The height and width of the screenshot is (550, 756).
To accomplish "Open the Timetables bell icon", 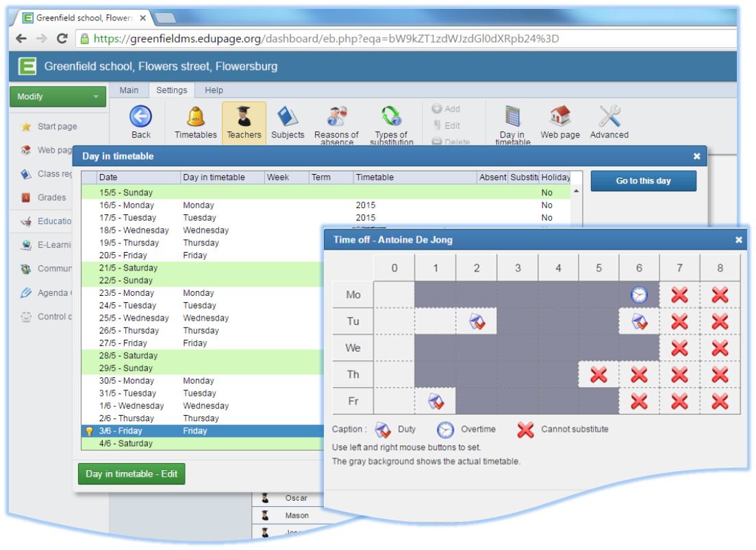I will (x=195, y=117).
